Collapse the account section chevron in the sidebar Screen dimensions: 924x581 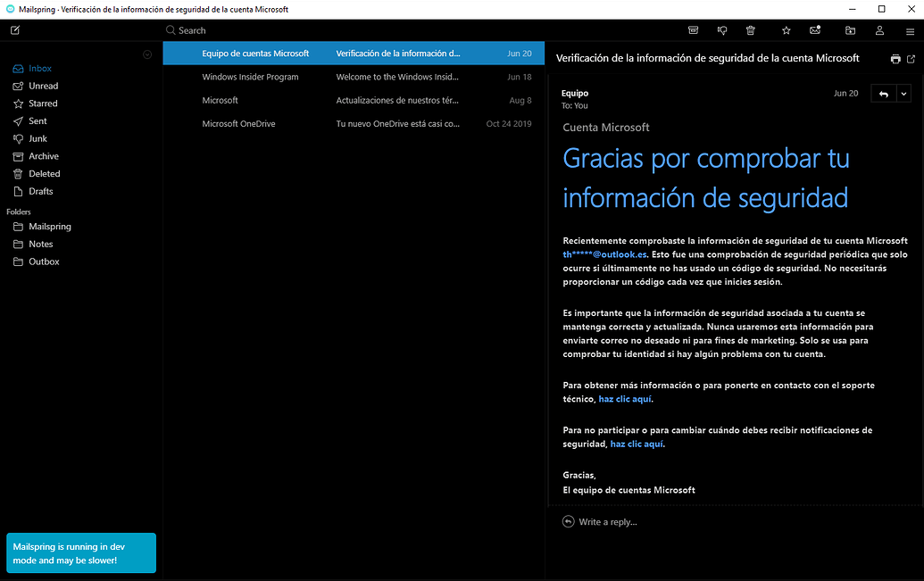[147, 54]
